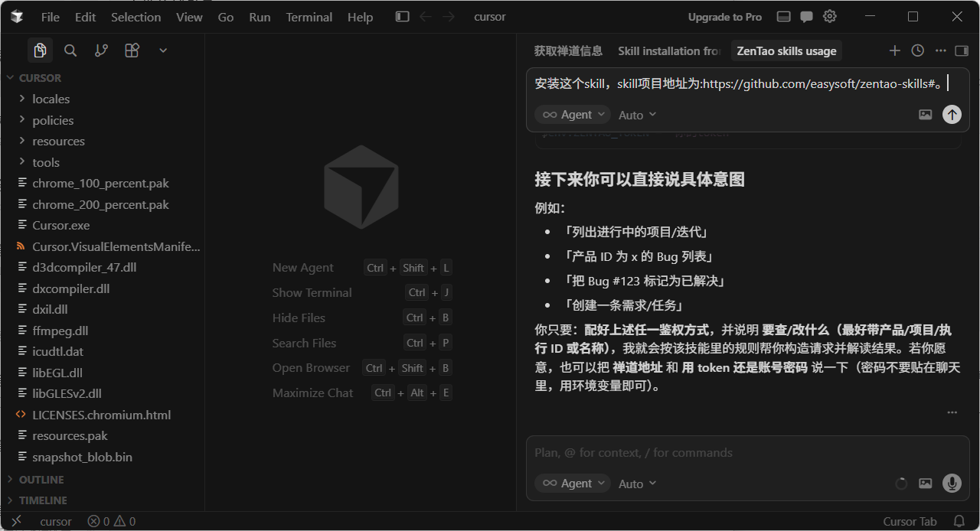Toggle primary sidebar layout icon

pyautogui.click(x=402, y=17)
